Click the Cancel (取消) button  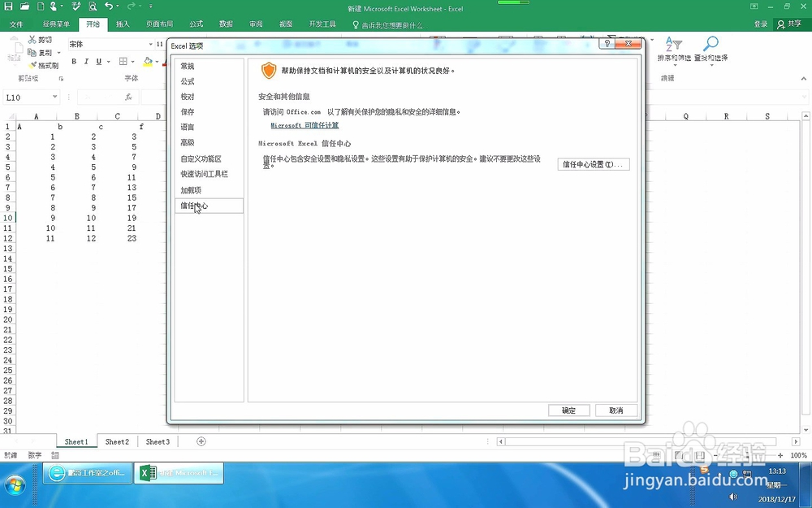615,410
